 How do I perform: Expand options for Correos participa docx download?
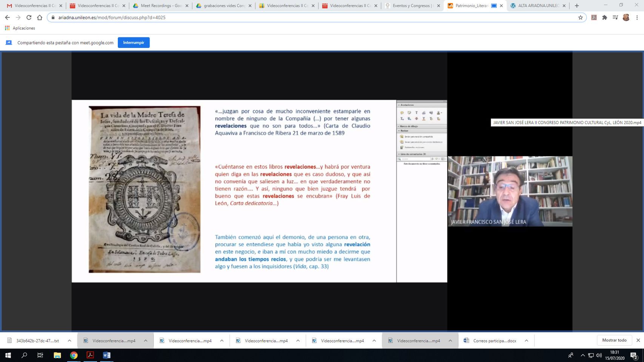pyautogui.click(x=526, y=341)
